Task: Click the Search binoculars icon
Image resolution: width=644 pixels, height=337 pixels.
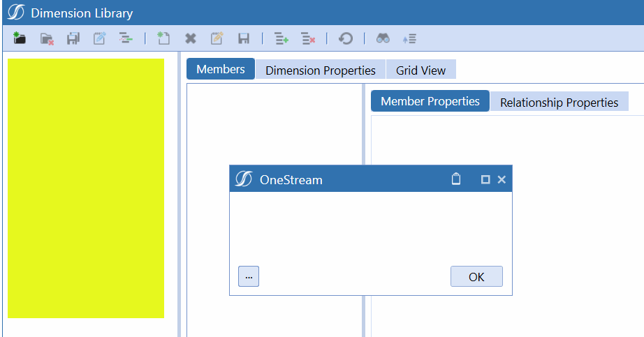Action: click(383, 38)
